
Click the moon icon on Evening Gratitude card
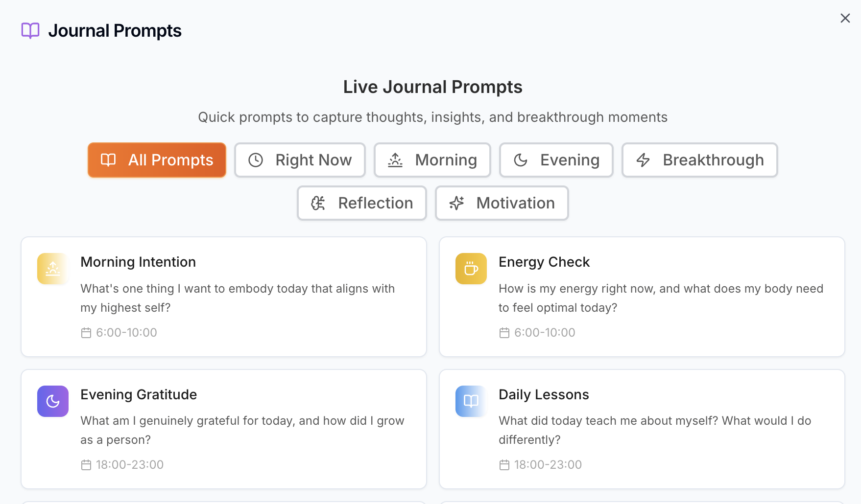point(52,401)
